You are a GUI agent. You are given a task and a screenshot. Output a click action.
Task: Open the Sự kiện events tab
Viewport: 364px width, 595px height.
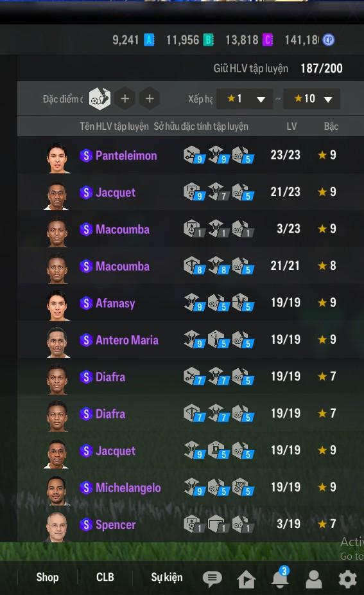click(167, 577)
